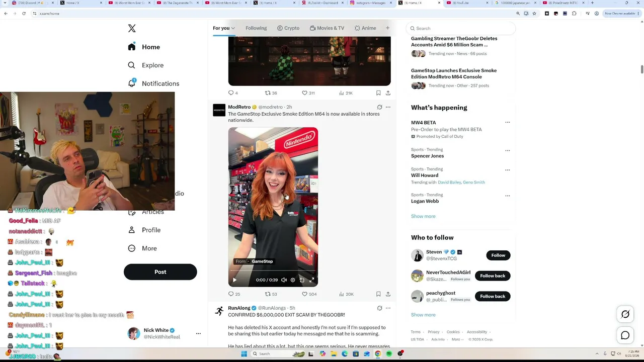Like the ModRetro post with 504 likes
Screen dimensions: 644x362
pyautogui.click(x=309, y=294)
